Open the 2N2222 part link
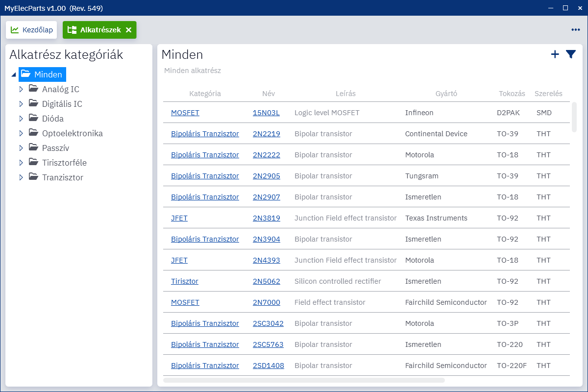Viewport: 588px width, 392px height. tap(267, 155)
